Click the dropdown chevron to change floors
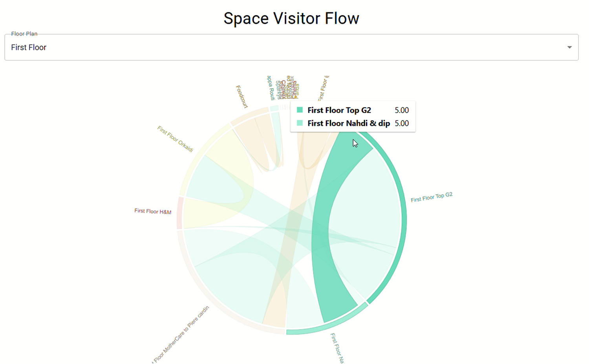Viewport: 589px width, 364px height. tap(570, 47)
